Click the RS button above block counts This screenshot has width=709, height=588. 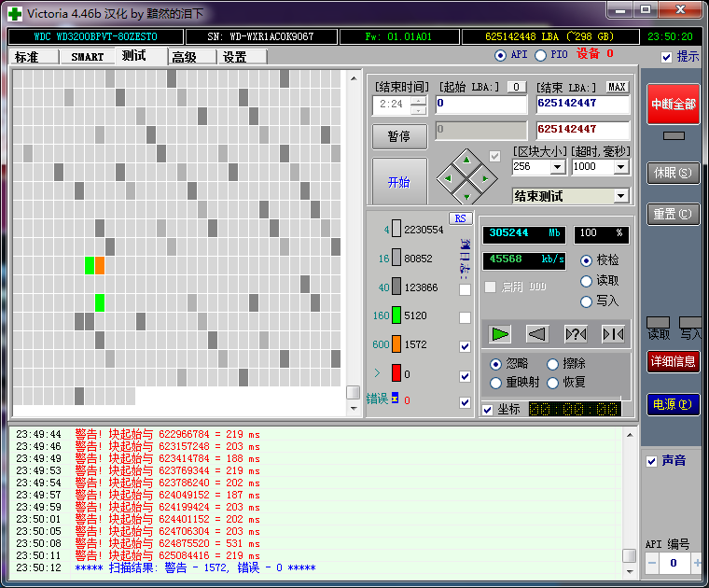(460, 218)
